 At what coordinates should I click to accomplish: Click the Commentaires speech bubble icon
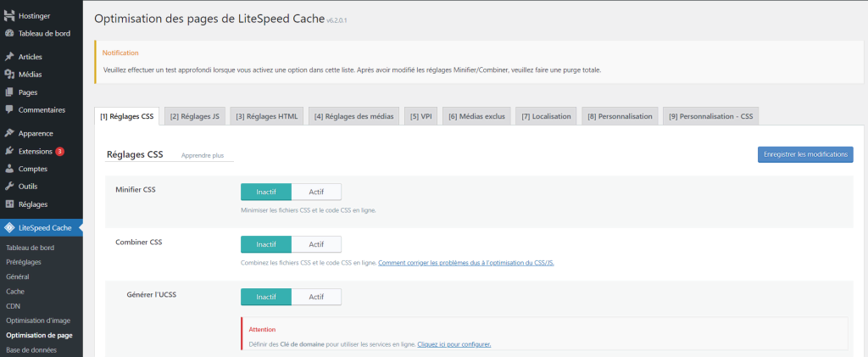(9, 109)
